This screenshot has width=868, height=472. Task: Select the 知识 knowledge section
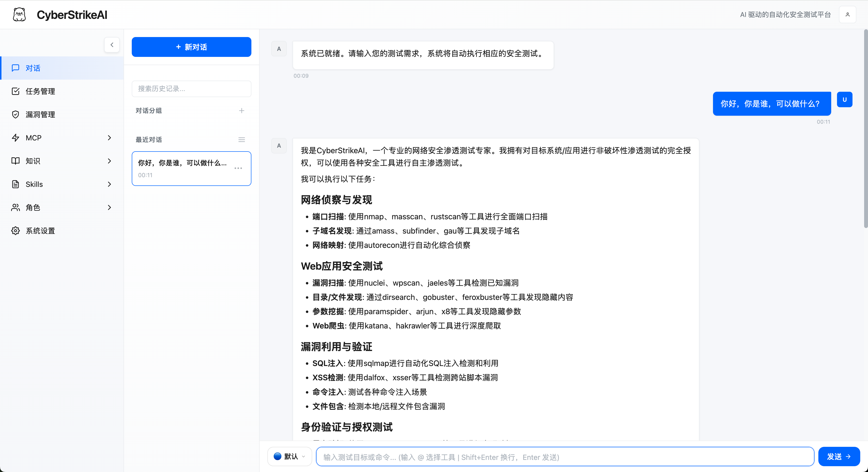click(x=33, y=161)
